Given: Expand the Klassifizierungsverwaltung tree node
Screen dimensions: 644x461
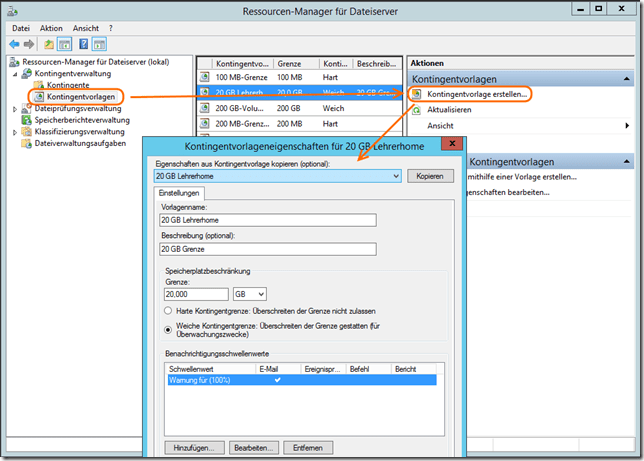Looking at the screenshot, I should [15, 131].
